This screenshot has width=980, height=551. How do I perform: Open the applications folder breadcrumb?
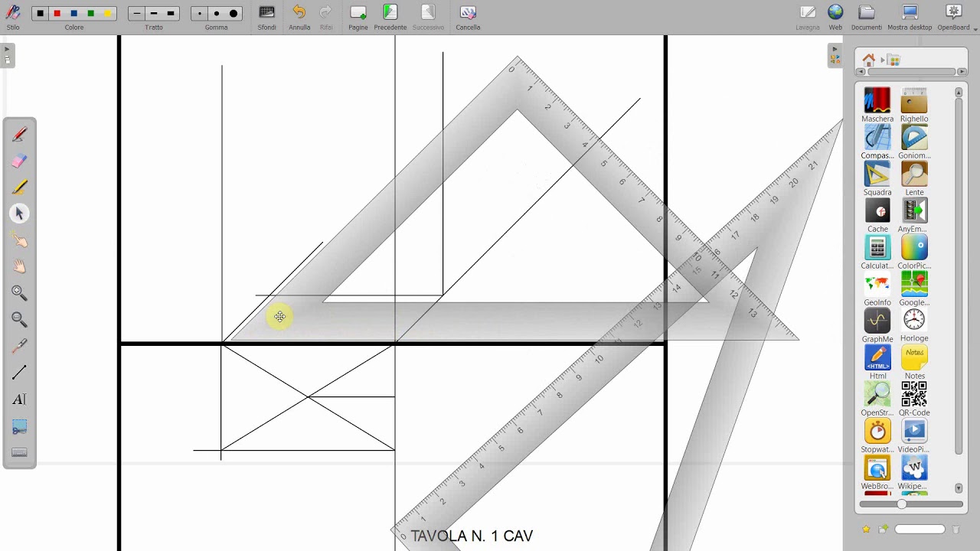(894, 60)
